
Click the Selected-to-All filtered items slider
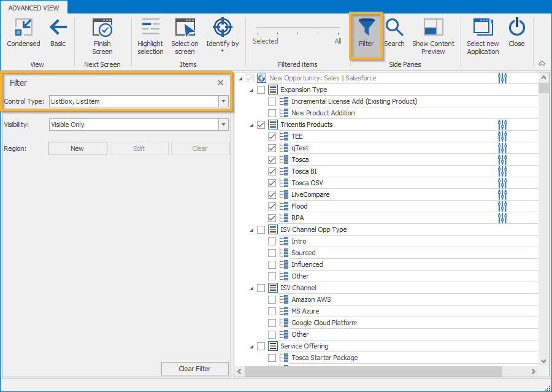298,28
